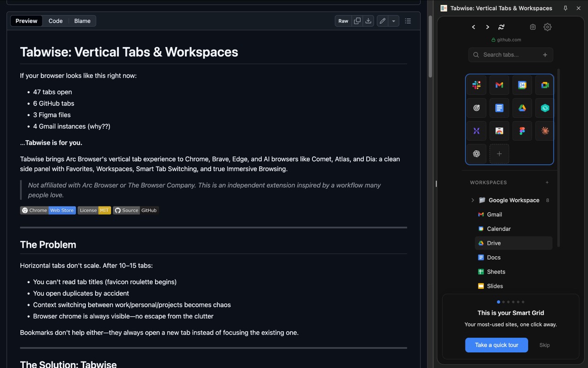Select Calendar in workspace list
Image resolution: width=588 pixels, height=368 pixels.
[514, 229]
